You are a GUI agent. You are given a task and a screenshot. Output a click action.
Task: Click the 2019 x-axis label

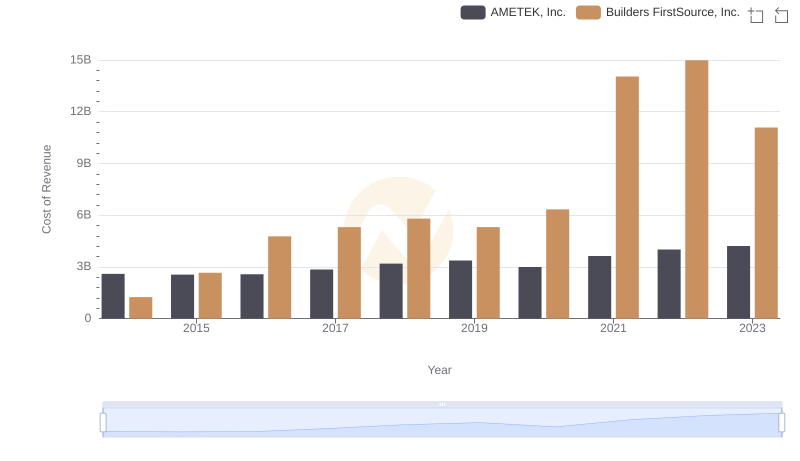click(x=474, y=328)
